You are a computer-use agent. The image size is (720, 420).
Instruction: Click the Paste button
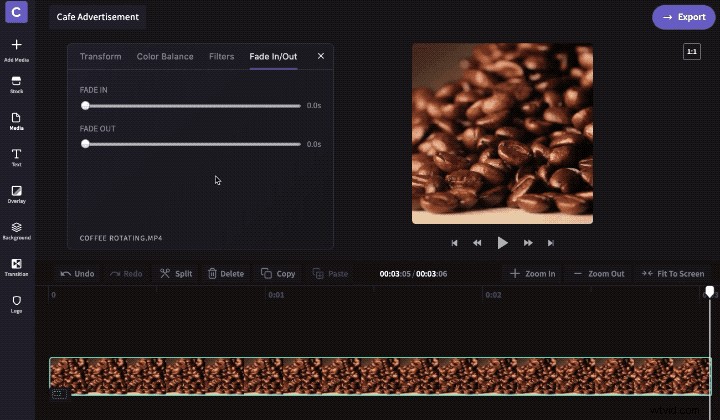(x=330, y=274)
